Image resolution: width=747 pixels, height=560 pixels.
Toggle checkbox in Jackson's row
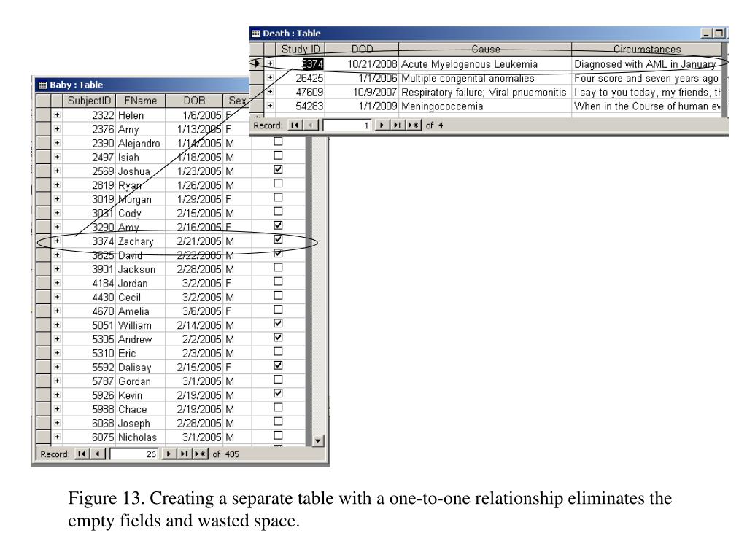[278, 267]
